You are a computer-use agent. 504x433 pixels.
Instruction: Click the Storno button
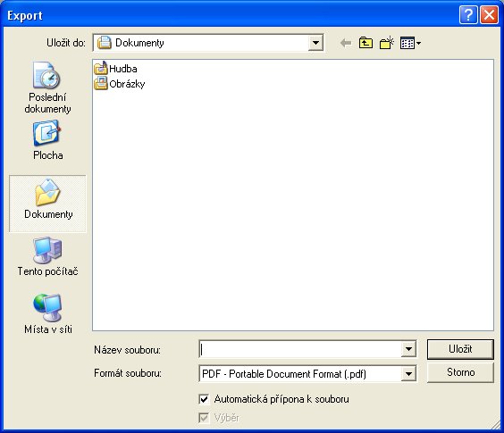coord(460,372)
